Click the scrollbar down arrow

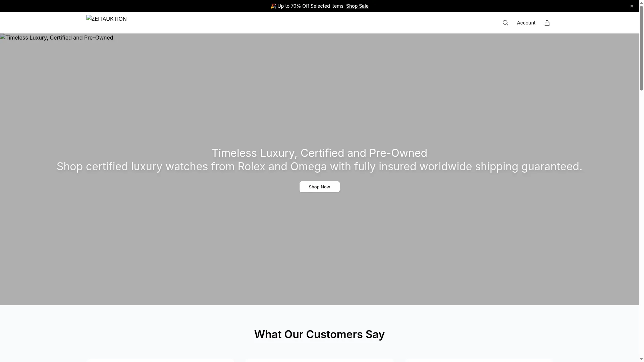click(x=641, y=360)
